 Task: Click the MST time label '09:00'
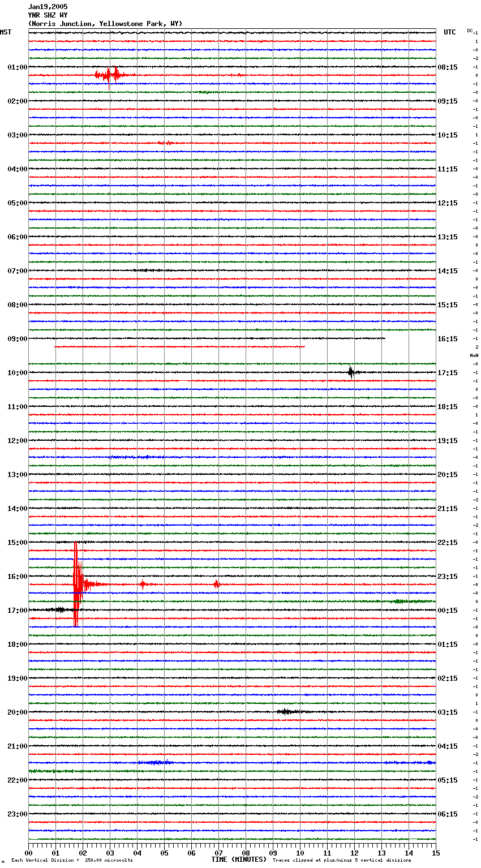click(x=18, y=339)
